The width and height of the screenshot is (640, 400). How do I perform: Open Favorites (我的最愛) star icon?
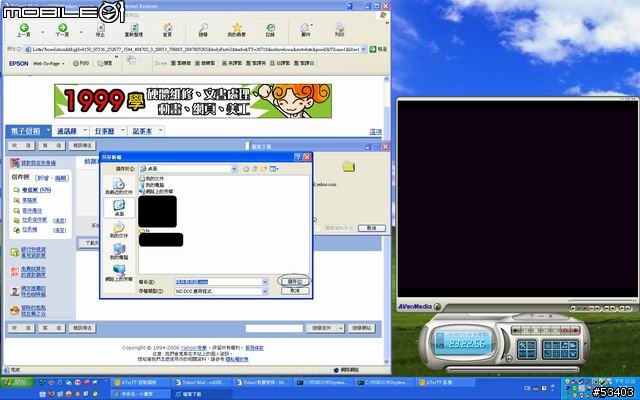[x=236, y=30]
